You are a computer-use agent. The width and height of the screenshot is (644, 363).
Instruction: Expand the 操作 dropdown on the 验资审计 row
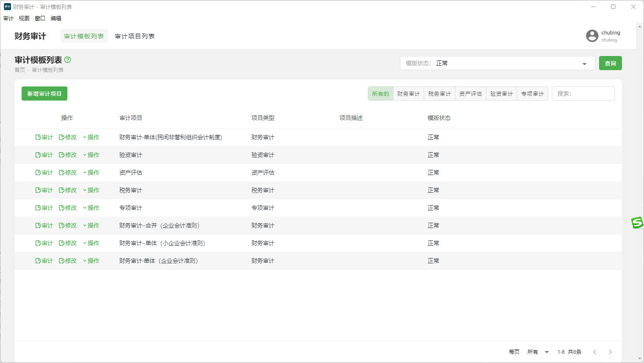point(92,155)
